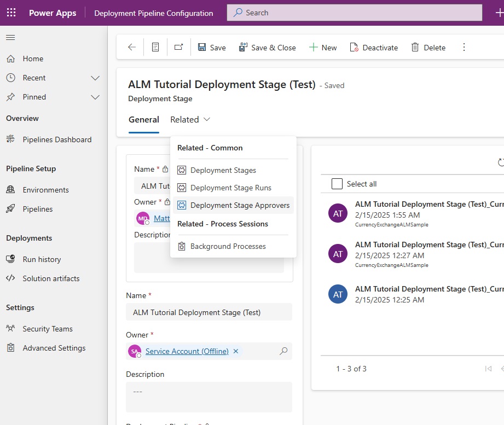Click the Pipelines Dashboard icon
This screenshot has height=425, width=504.
[x=10, y=139]
